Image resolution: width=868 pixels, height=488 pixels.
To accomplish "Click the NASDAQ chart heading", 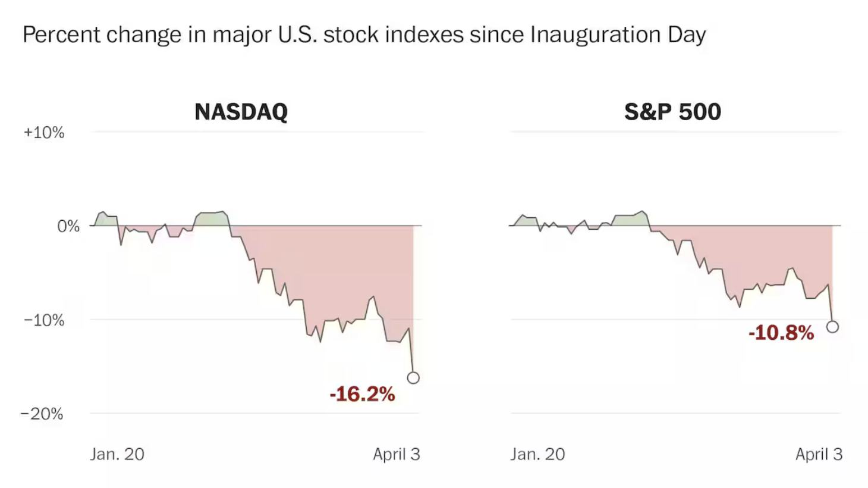I will [x=241, y=112].
